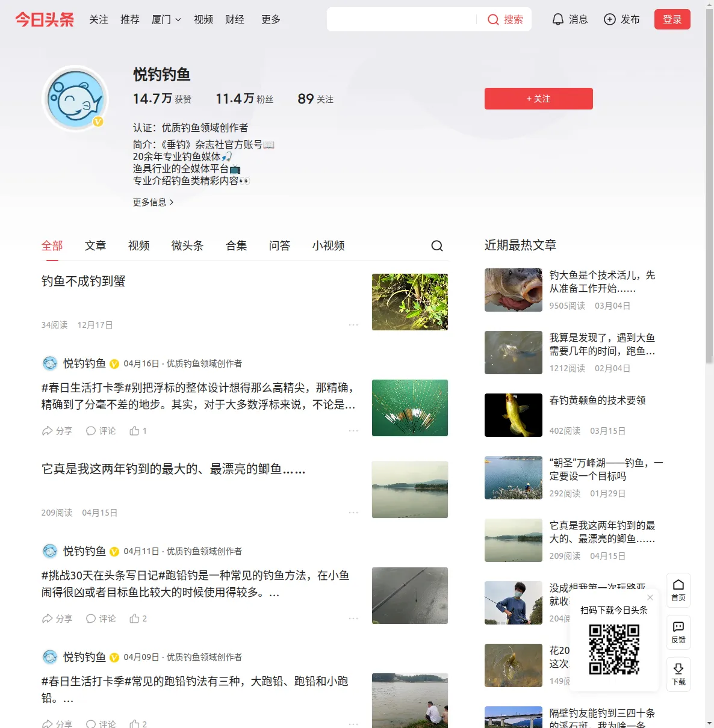Close the QR code download popup
The image size is (714, 728).
click(650, 597)
